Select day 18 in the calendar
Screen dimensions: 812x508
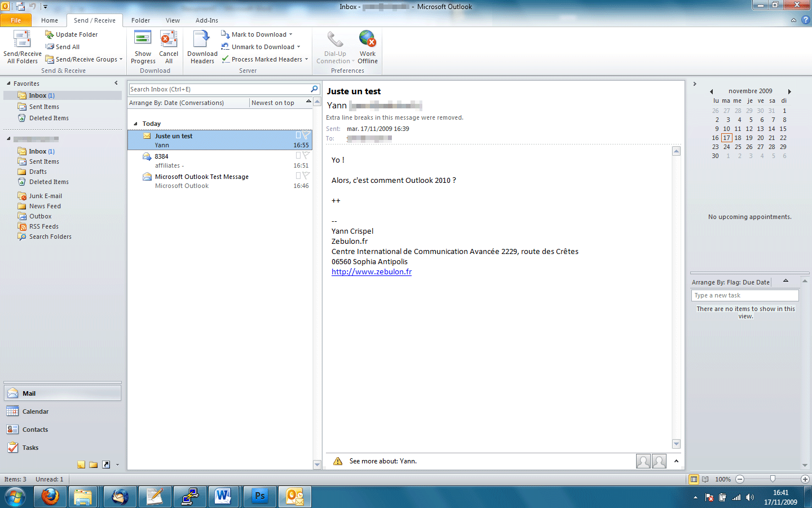(738, 138)
